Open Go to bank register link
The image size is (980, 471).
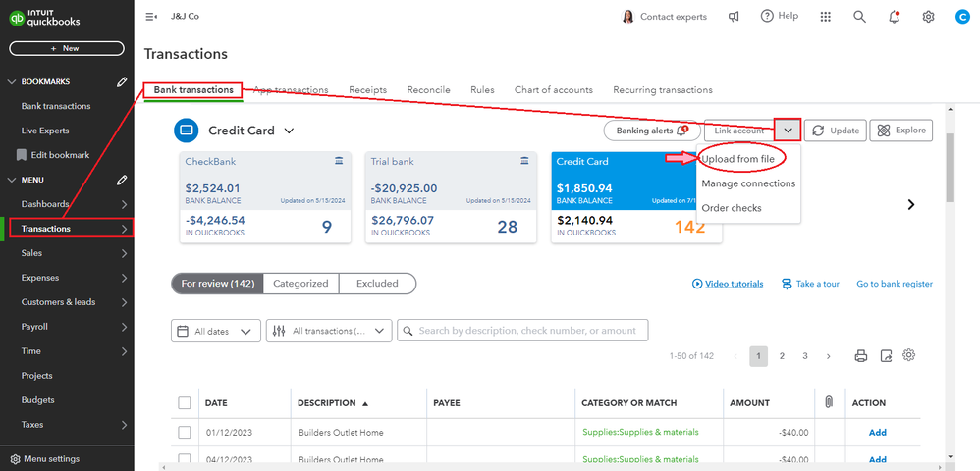[894, 284]
